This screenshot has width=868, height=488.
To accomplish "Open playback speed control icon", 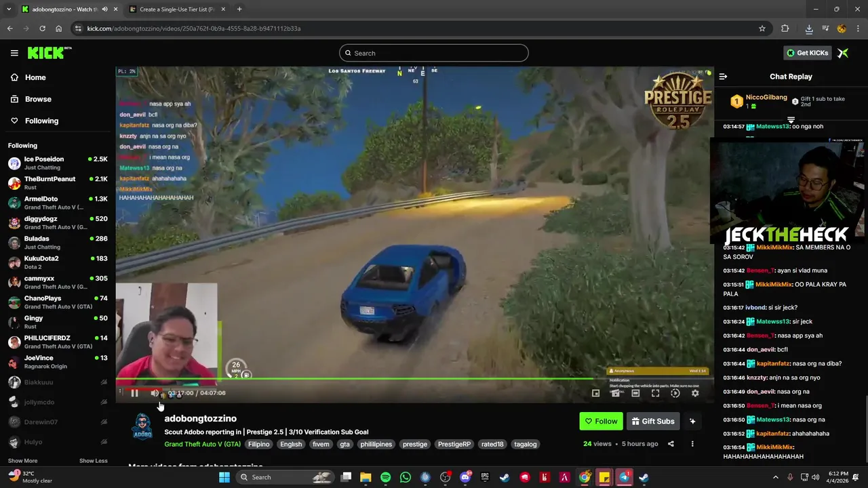I will click(675, 393).
